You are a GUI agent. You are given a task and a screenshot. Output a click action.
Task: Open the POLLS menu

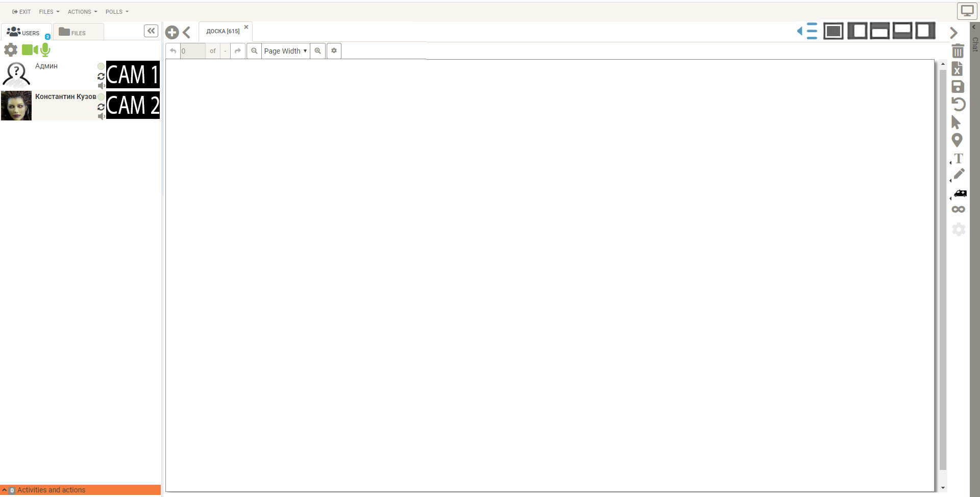tap(116, 12)
